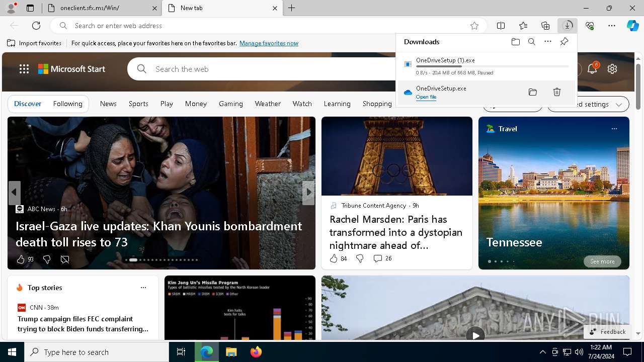The image size is (644, 362).
Task: Click Windows taskbar search box
Action: pos(97,352)
